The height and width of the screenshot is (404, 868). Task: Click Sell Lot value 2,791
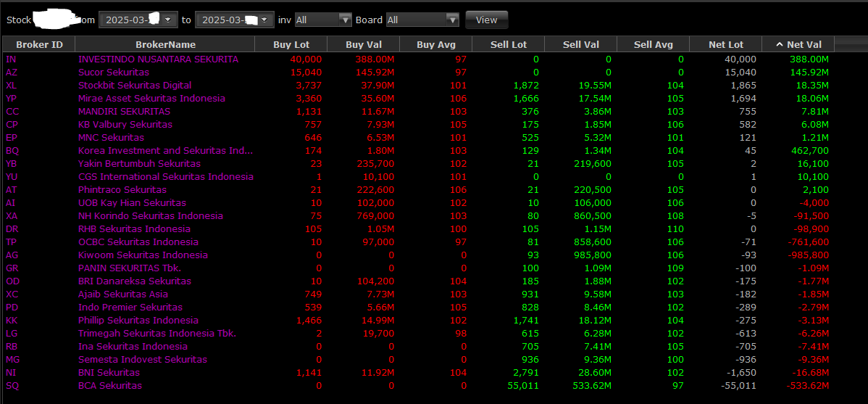point(526,372)
